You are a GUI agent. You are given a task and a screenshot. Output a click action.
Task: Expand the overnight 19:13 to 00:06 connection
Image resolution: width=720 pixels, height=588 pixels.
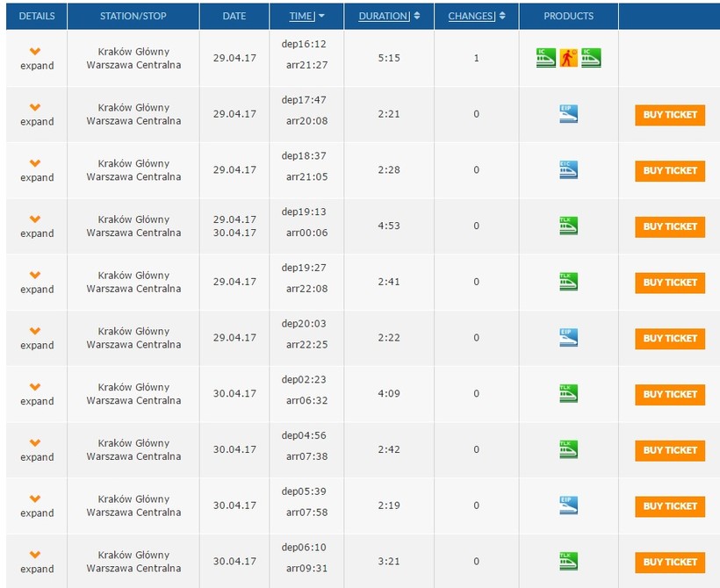click(x=36, y=226)
